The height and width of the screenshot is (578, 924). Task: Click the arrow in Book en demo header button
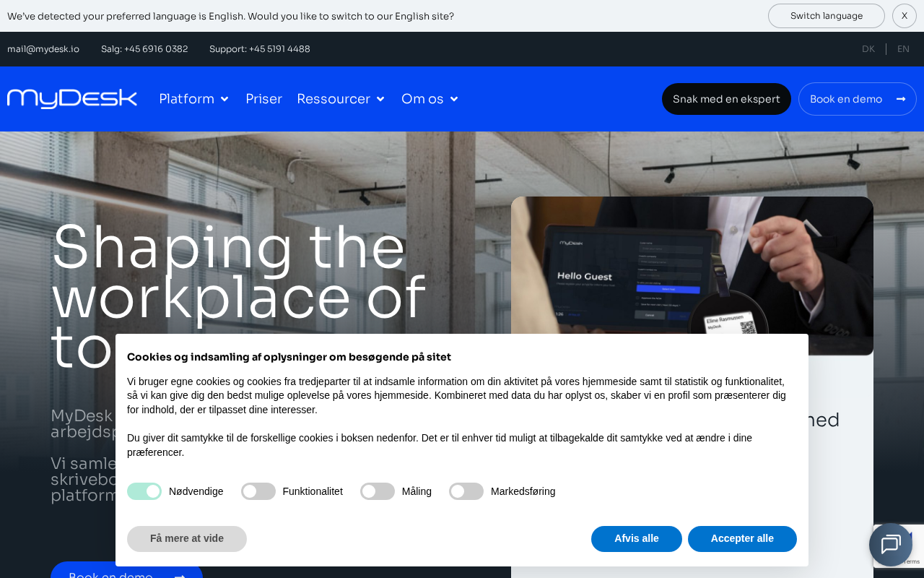pyautogui.click(x=901, y=99)
